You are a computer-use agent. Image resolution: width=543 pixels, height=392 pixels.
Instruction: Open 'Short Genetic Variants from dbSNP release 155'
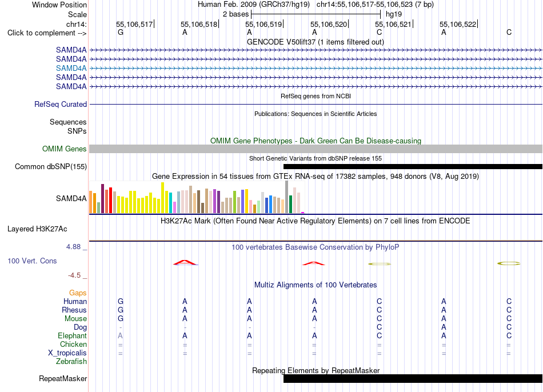[x=316, y=158]
